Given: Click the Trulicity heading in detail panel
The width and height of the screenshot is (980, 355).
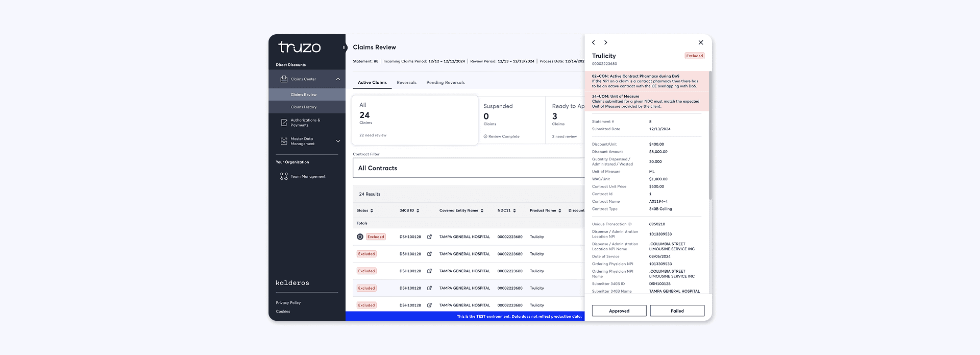Looking at the screenshot, I should 604,56.
